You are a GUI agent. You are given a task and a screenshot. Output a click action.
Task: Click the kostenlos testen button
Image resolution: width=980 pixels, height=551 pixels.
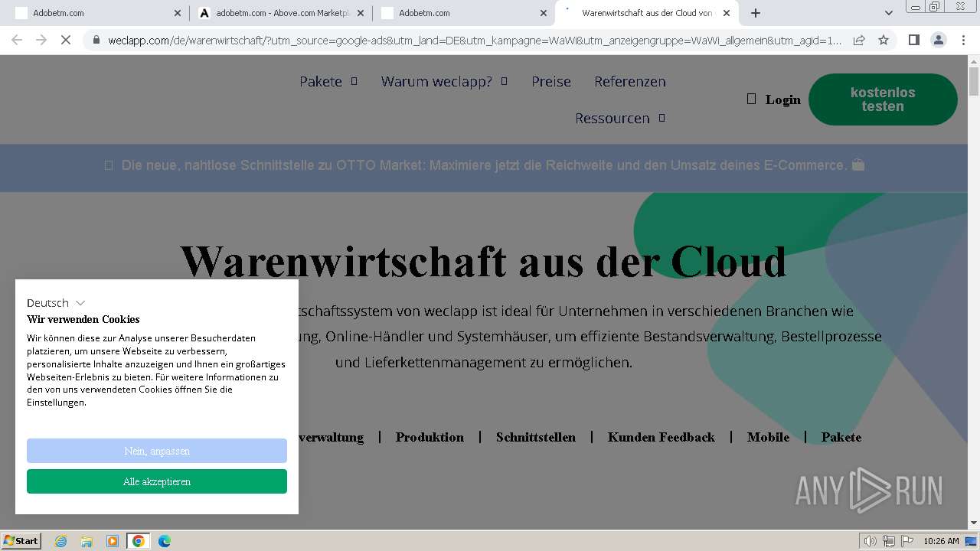[883, 99]
